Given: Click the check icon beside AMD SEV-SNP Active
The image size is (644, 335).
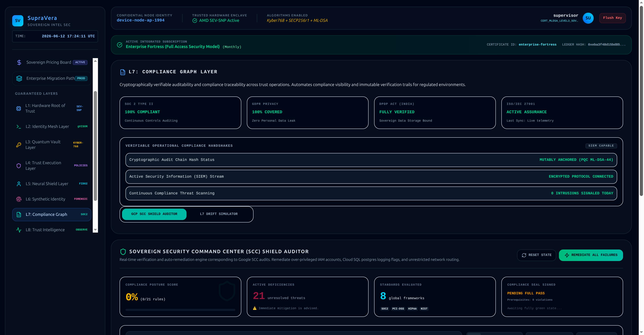Looking at the screenshot, I should pyautogui.click(x=195, y=21).
